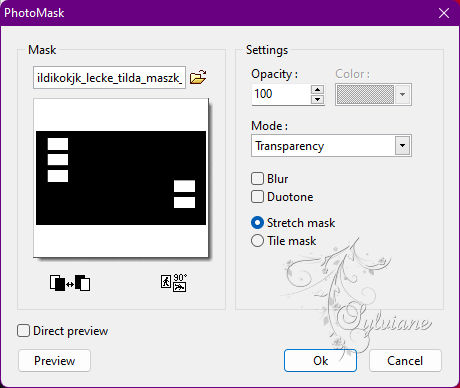Click the mask preview thumbnail

121,178
